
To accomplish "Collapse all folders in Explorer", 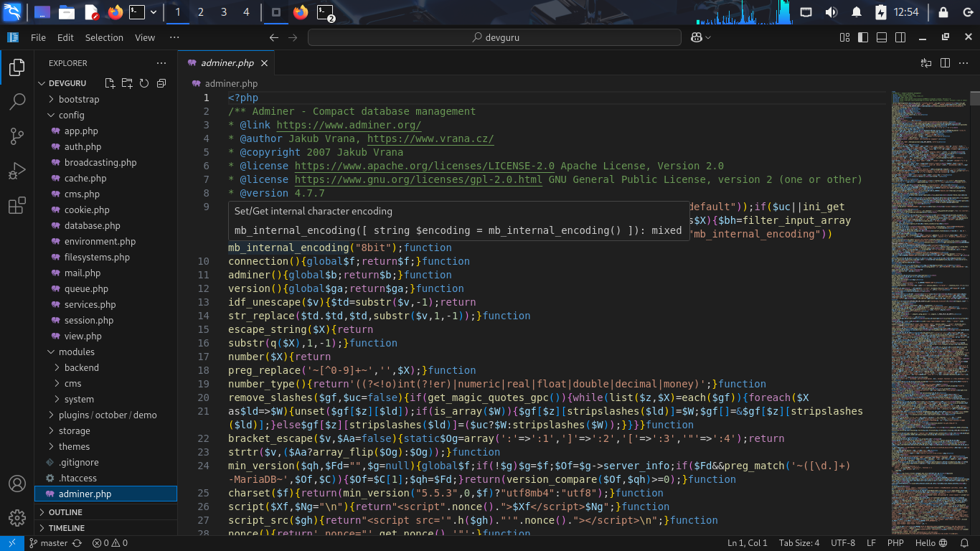I will 161,83.
